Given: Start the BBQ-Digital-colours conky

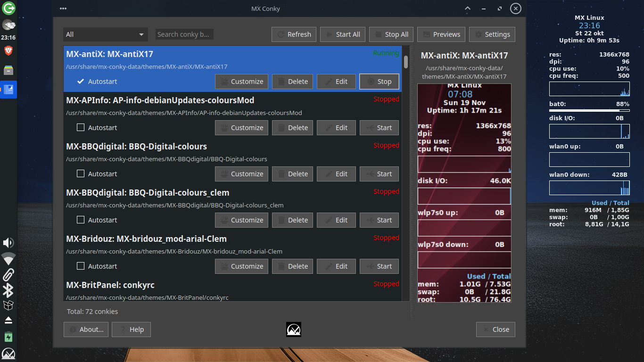Looking at the screenshot, I should [379, 174].
